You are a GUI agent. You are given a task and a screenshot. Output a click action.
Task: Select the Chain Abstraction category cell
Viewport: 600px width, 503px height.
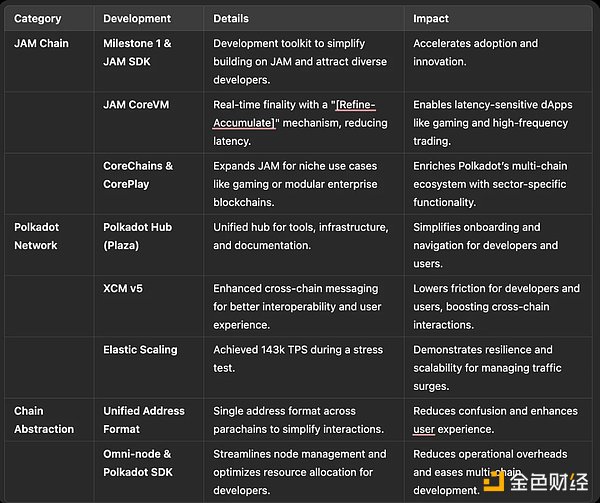tap(44, 420)
